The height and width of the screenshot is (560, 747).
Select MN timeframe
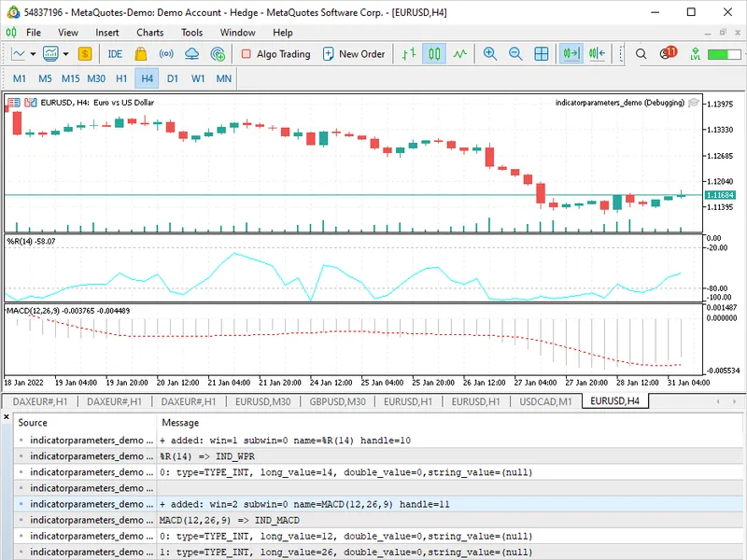click(224, 78)
